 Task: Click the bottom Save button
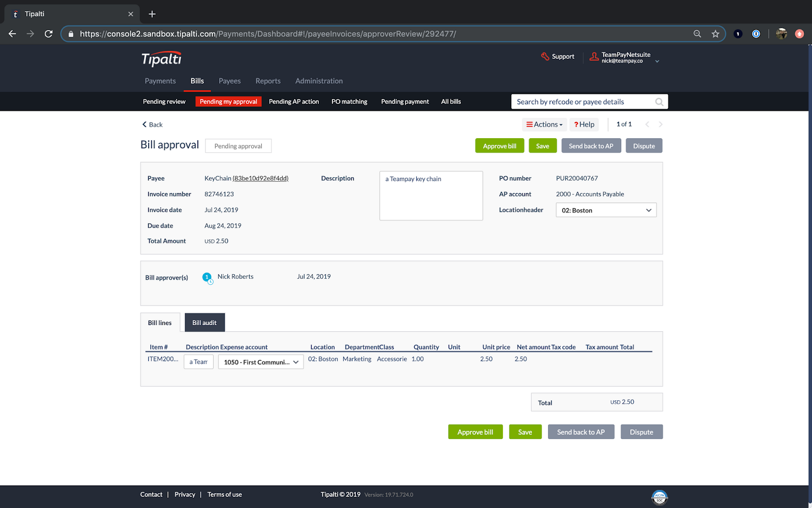(x=525, y=432)
